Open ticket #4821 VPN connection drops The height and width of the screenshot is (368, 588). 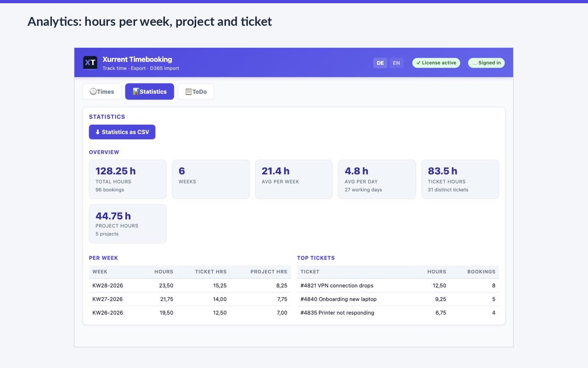coord(337,286)
